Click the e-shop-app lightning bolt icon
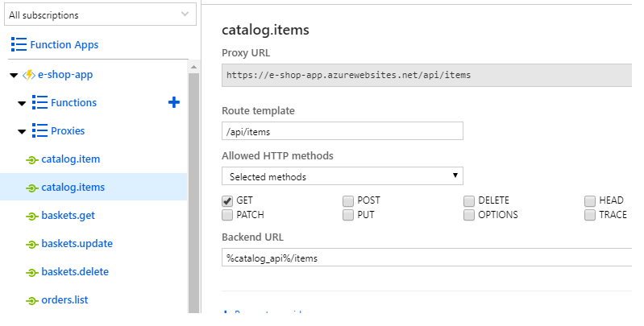Viewport: 644px width, 326px height. [28, 75]
